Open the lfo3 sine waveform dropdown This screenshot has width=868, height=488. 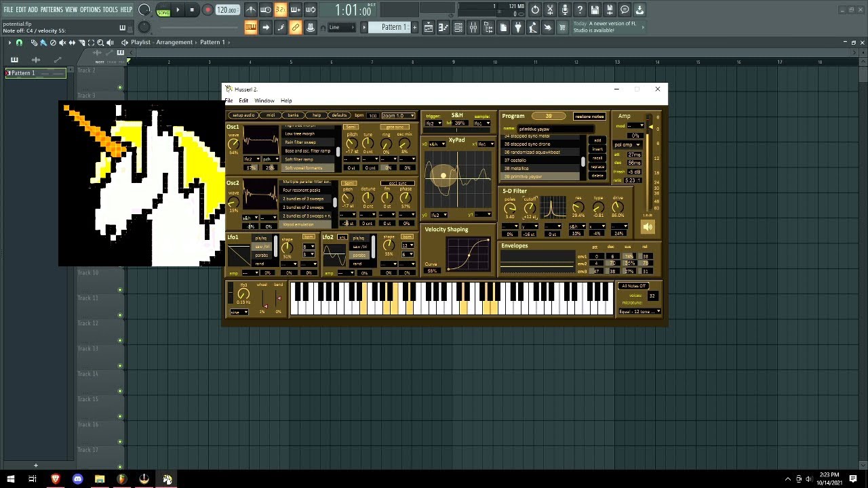[239, 312]
